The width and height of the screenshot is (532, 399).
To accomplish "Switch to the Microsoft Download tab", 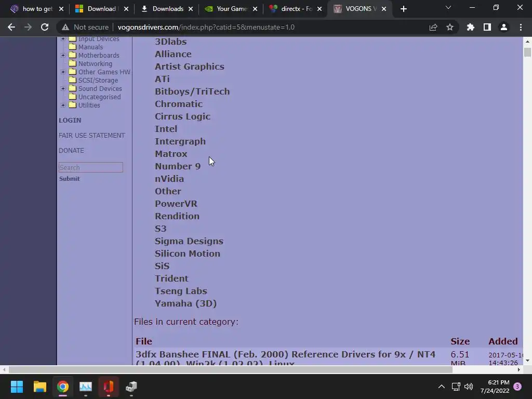I will [x=102, y=9].
